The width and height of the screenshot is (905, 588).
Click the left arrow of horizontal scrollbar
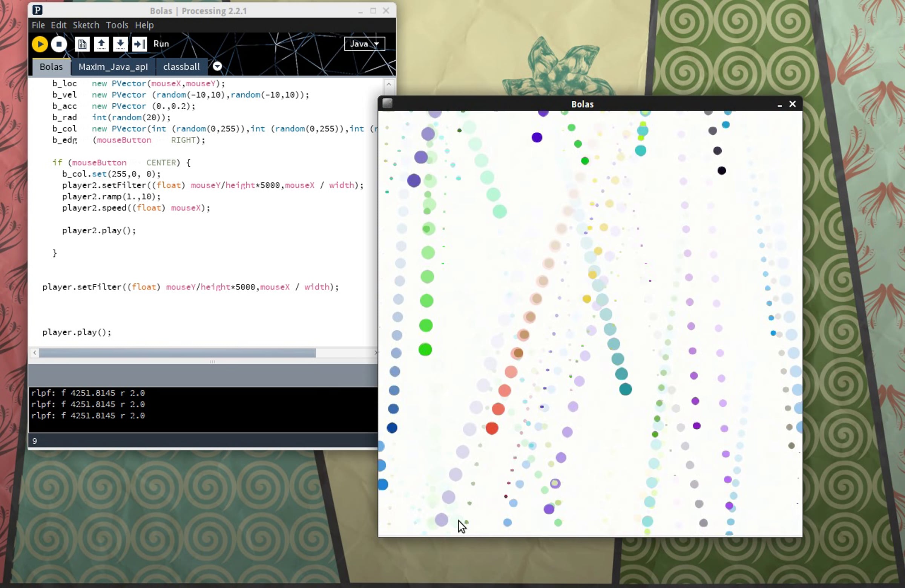click(35, 353)
